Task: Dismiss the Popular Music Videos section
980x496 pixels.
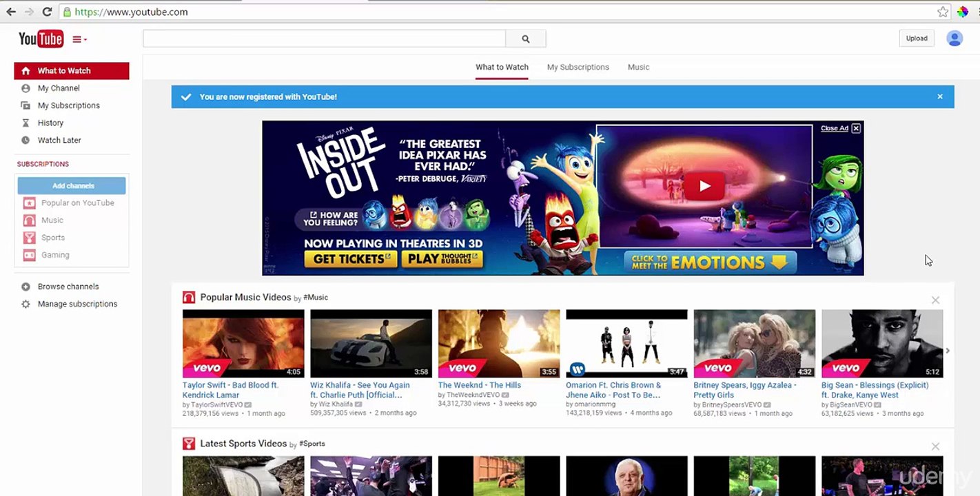Action: 935,300
